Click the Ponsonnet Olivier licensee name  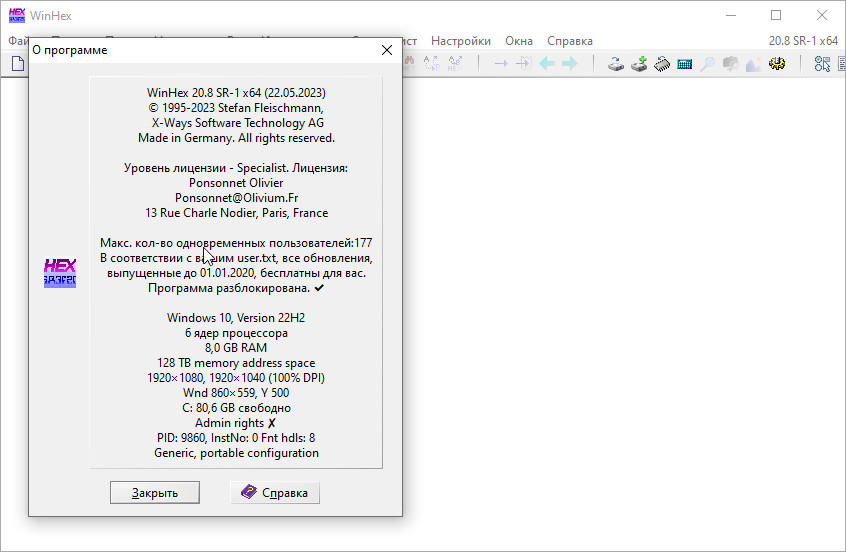[236, 183]
